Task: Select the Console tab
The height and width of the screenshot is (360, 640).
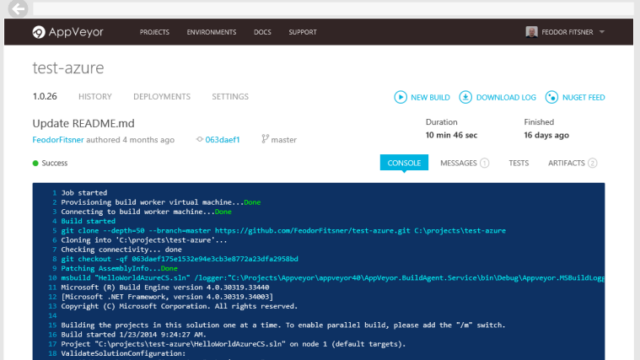Action: pos(404,162)
